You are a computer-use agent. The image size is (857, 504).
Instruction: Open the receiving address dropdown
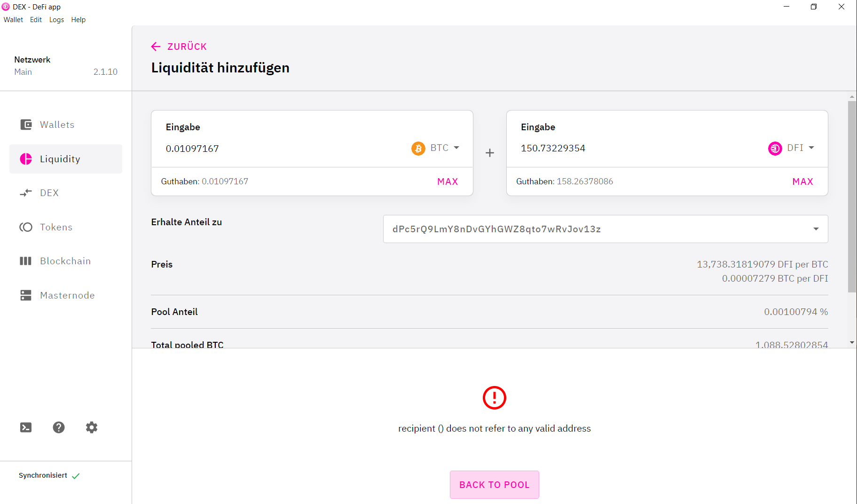click(x=605, y=229)
